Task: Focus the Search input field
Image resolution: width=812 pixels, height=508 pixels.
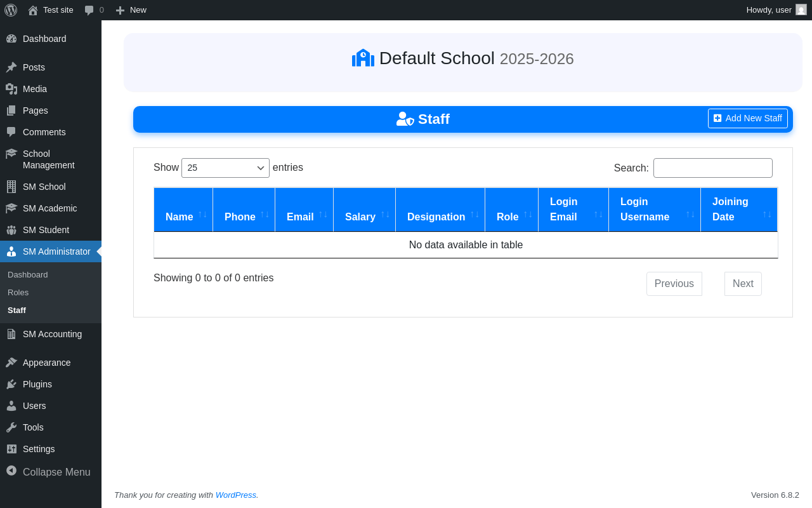Action: coord(713,168)
